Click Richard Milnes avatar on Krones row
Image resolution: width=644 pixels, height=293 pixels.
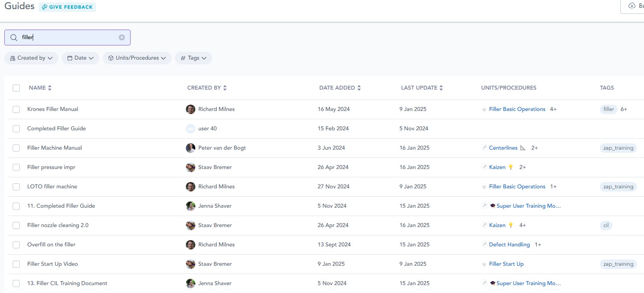point(191,109)
